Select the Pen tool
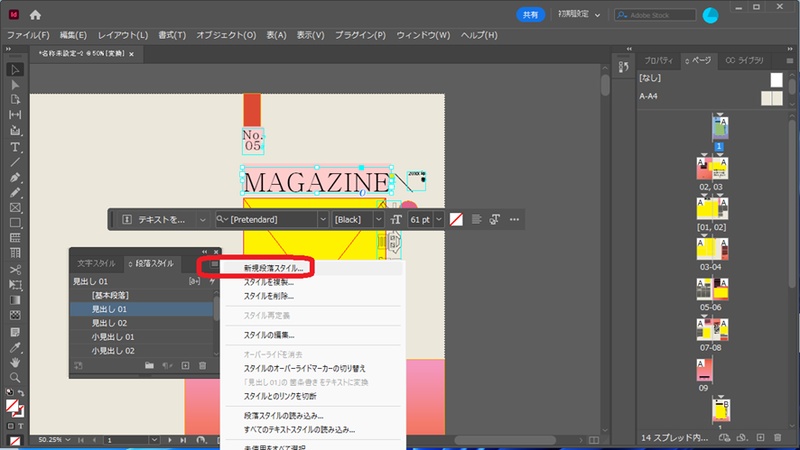This screenshot has height=450, width=800. point(15,178)
